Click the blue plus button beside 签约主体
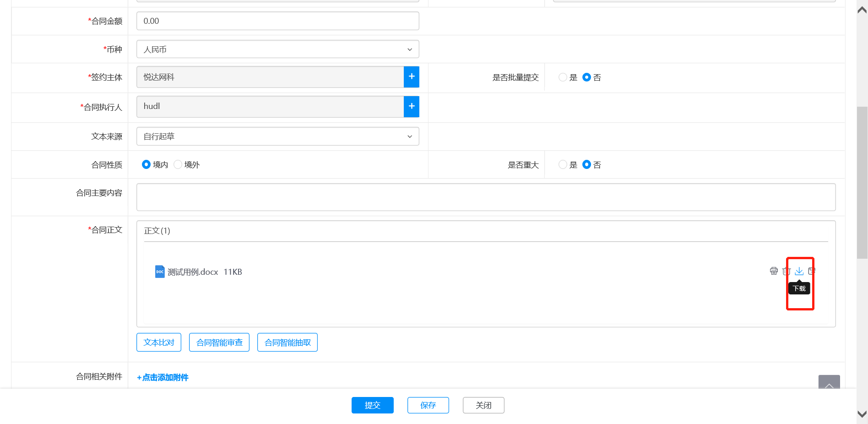The image size is (868, 424). [411, 77]
